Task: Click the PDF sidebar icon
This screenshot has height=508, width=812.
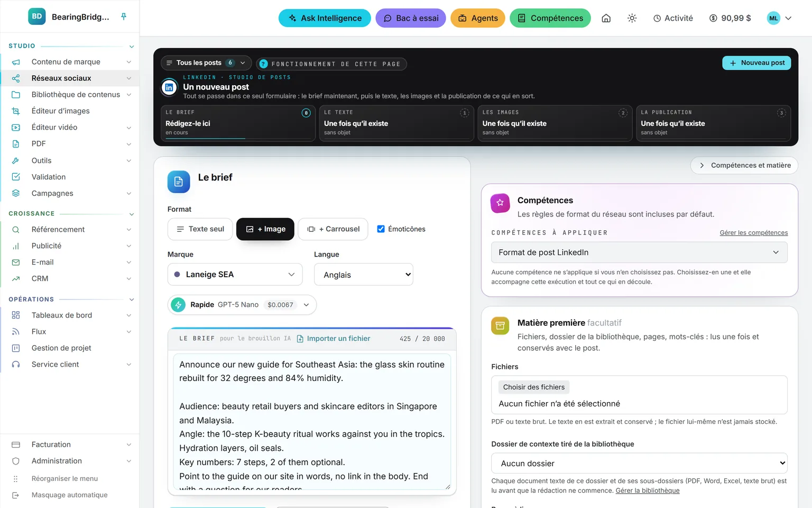Action: pos(16,144)
